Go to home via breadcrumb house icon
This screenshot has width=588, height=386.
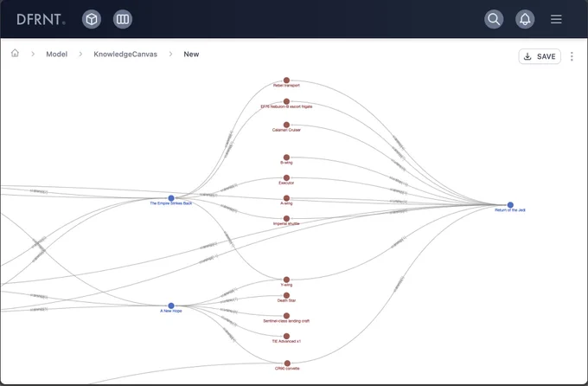tap(15, 53)
